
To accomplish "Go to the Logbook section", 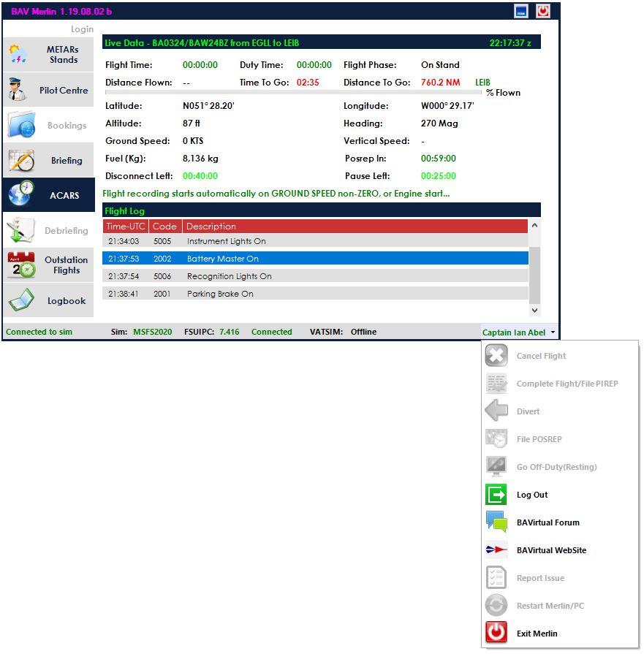I will click(48, 300).
